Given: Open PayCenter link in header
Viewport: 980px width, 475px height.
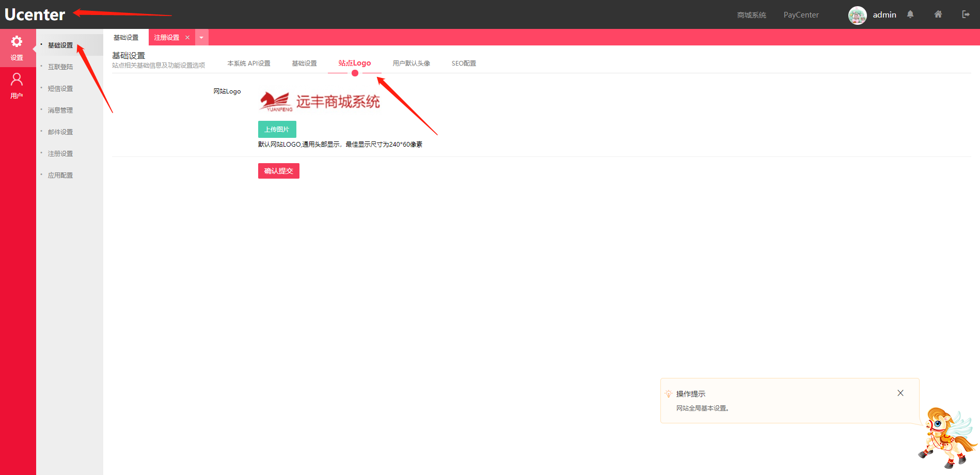Looking at the screenshot, I should 801,15.
